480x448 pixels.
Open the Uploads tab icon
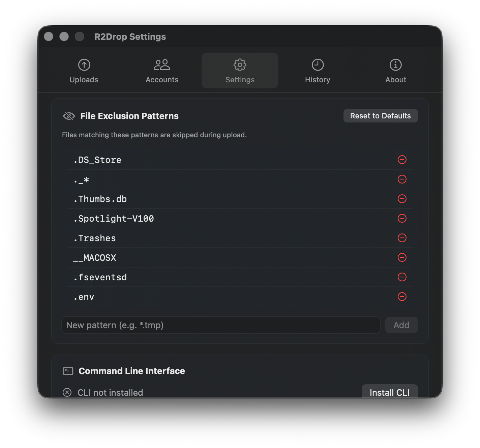[84, 65]
